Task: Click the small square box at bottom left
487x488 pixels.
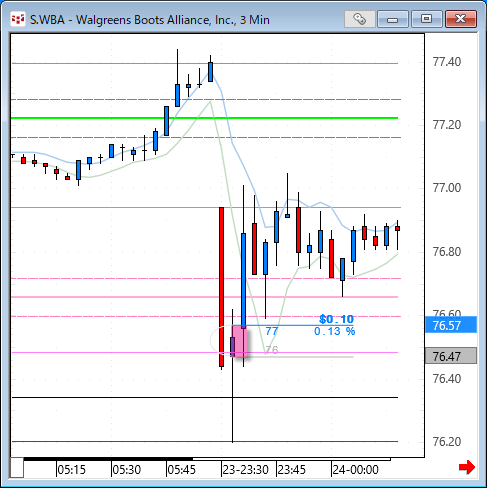Action: [x=17, y=468]
